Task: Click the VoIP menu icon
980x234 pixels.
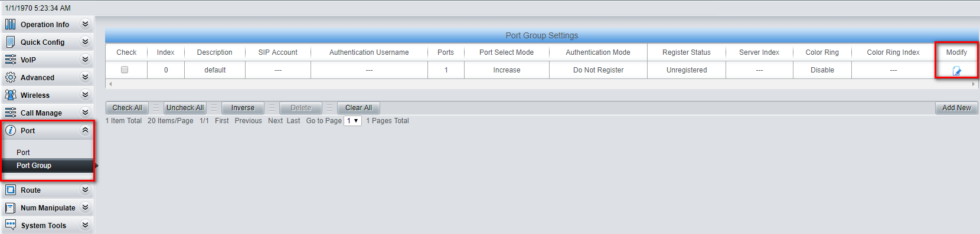Action: coord(11,60)
